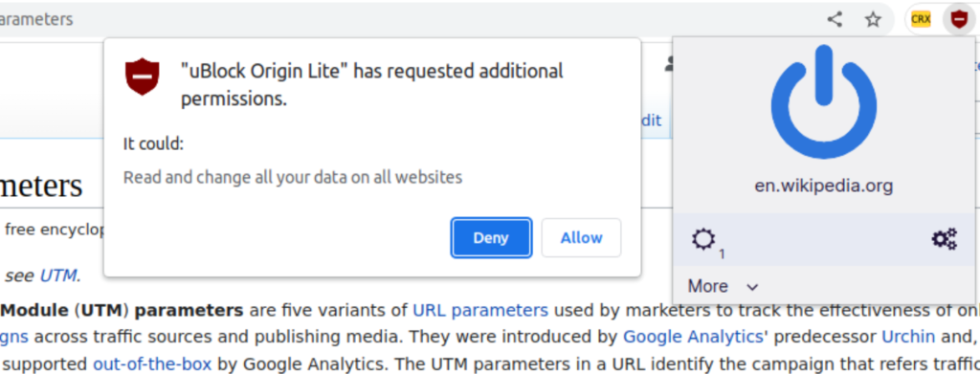Click the uBlock Origin Lite toolbar extension icon

point(959,20)
